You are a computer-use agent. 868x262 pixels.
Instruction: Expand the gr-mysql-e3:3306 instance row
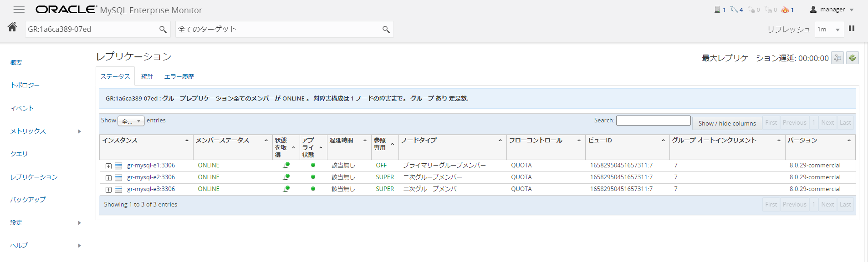click(x=108, y=190)
